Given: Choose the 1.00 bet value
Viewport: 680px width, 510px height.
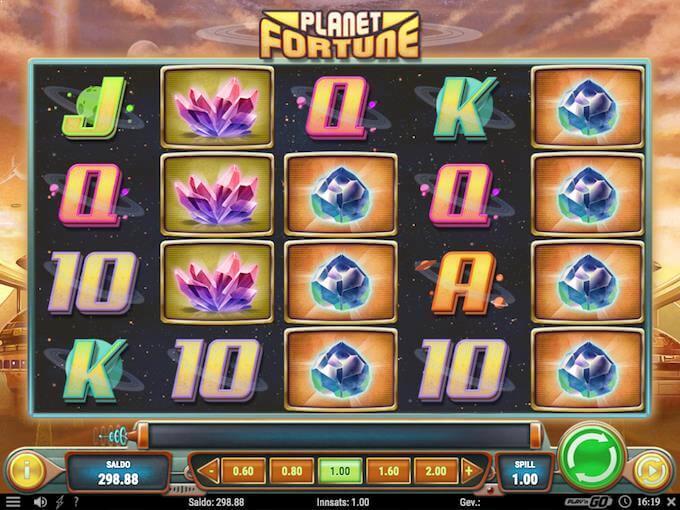Looking at the screenshot, I should (340, 471).
